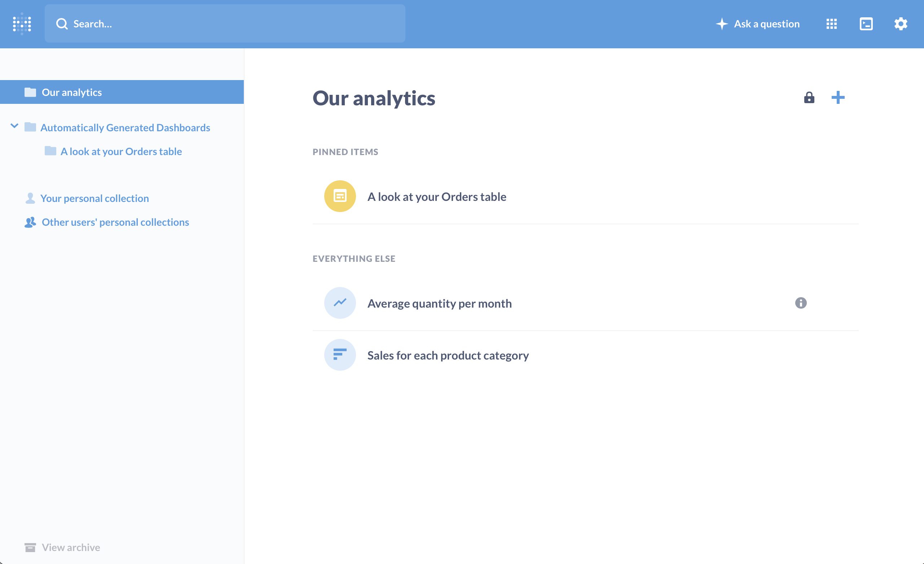Open the Sales for each product category bar chart icon
The width and height of the screenshot is (924, 564).
point(339,354)
